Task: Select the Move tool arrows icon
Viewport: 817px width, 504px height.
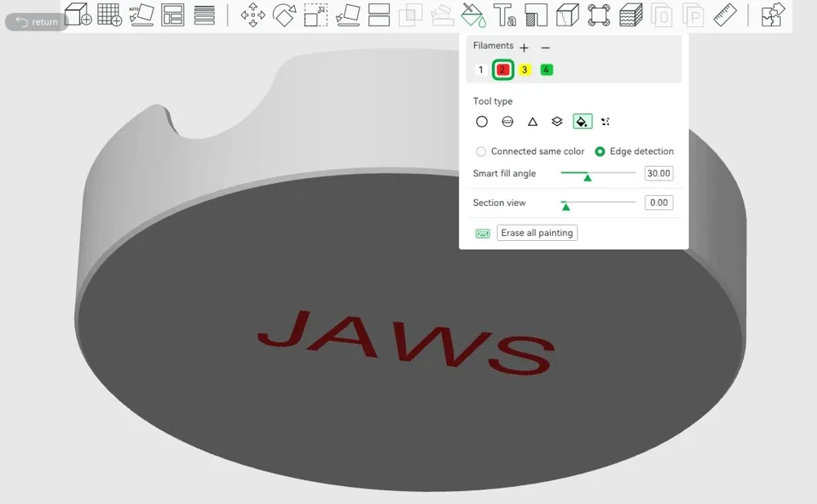Action: click(x=252, y=15)
